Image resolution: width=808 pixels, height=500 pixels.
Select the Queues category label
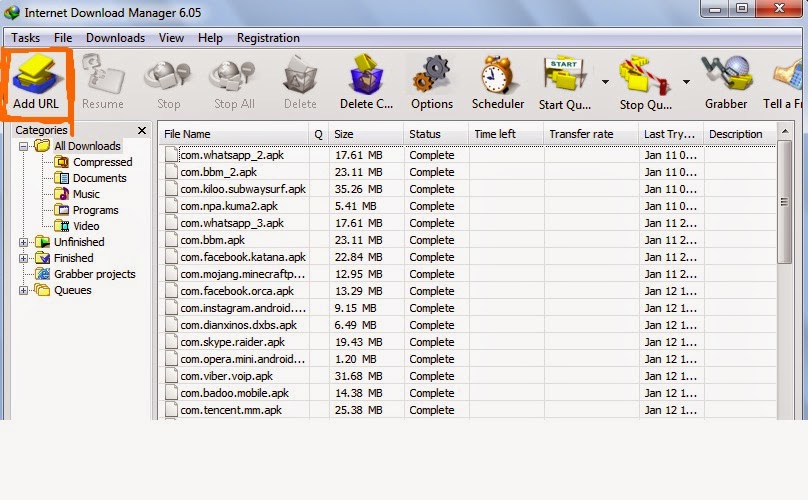click(73, 290)
